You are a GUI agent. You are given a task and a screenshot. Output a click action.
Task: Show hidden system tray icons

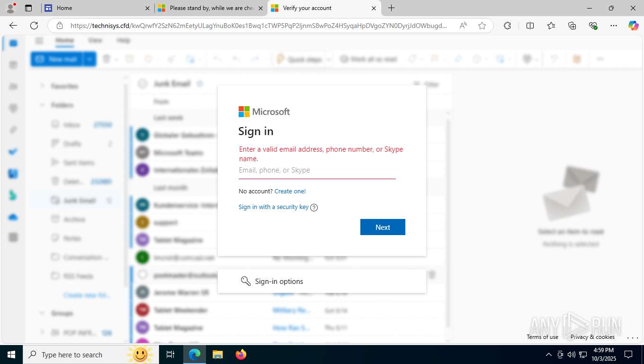pyautogui.click(x=549, y=355)
